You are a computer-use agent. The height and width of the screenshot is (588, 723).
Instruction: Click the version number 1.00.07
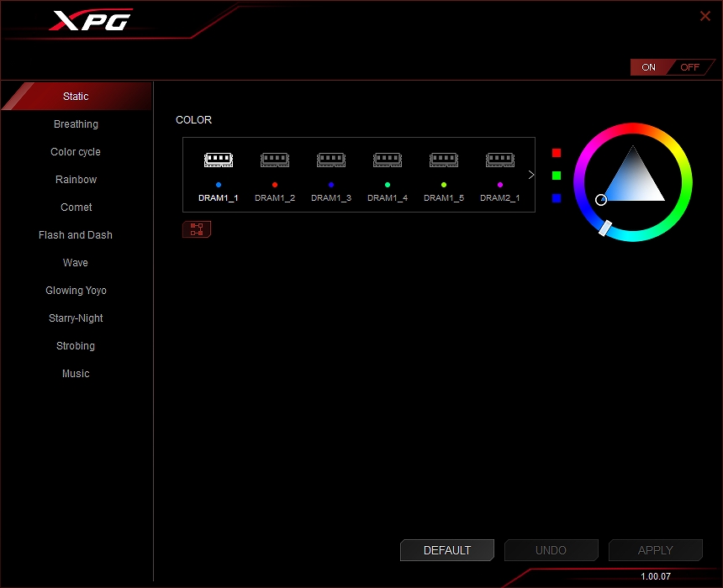pos(656,576)
